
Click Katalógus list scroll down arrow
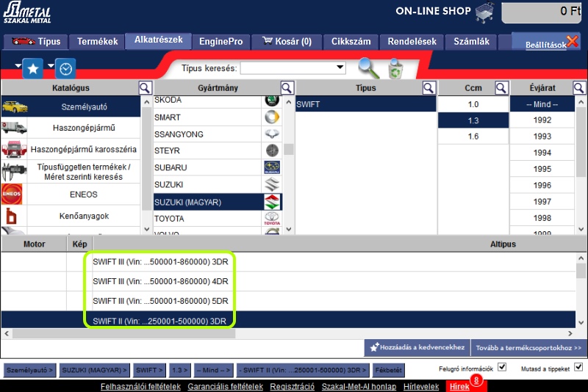[146, 229]
